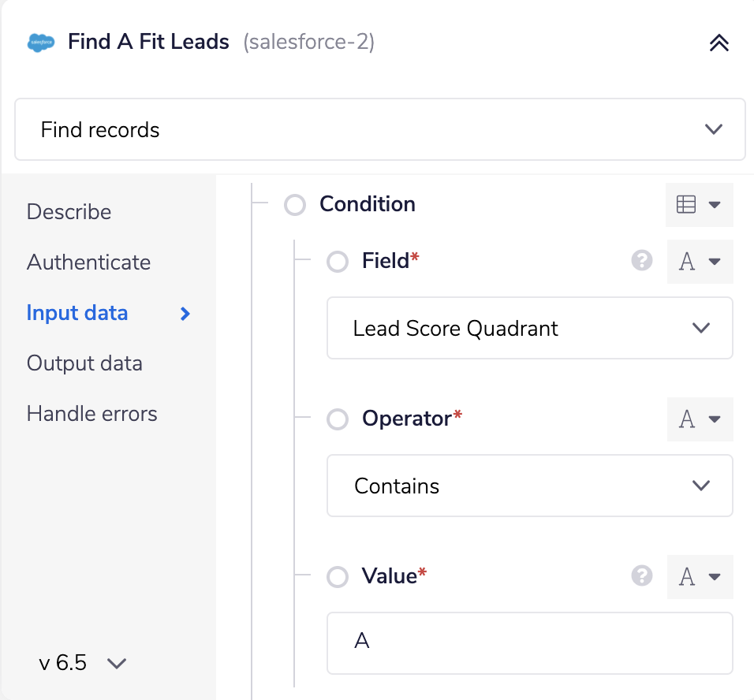The height and width of the screenshot is (700, 754).
Task: Expand the Lead Score Quadrant dropdown
Action: coord(529,328)
